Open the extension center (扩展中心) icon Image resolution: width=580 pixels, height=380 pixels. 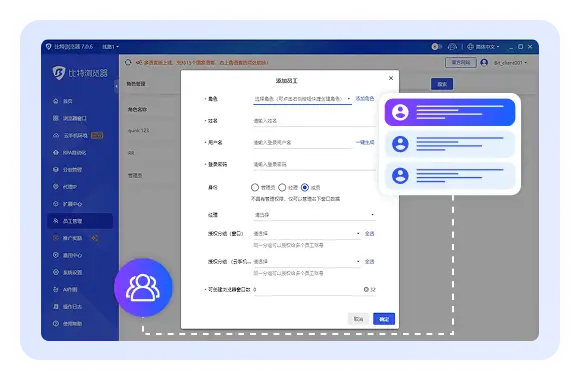pyautogui.click(x=55, y=204)
